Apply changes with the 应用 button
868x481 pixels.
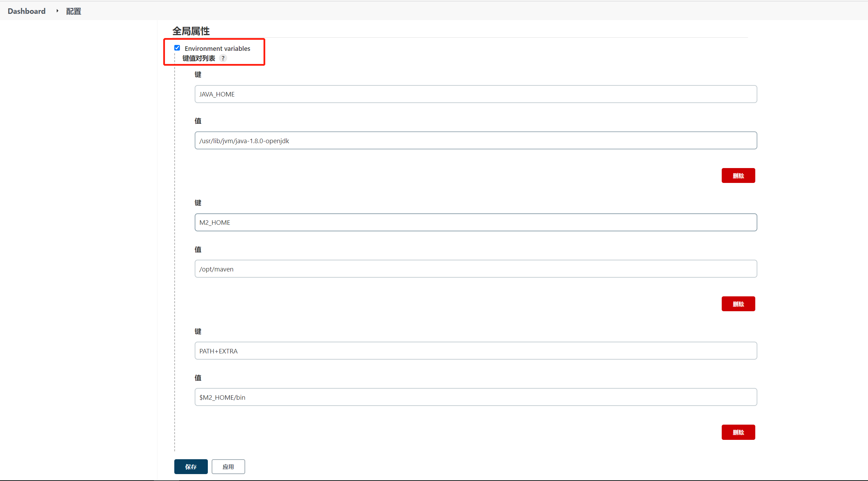click(228, 466)
